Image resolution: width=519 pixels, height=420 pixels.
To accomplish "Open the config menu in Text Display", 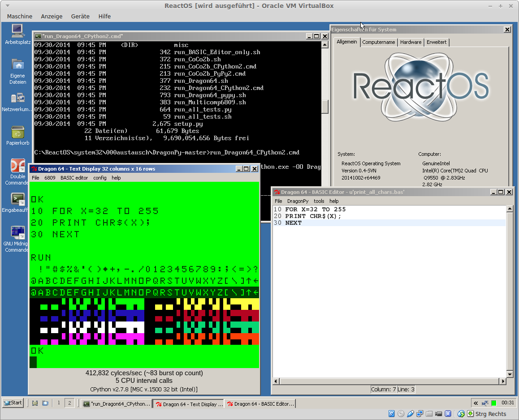I will point(99,178).
